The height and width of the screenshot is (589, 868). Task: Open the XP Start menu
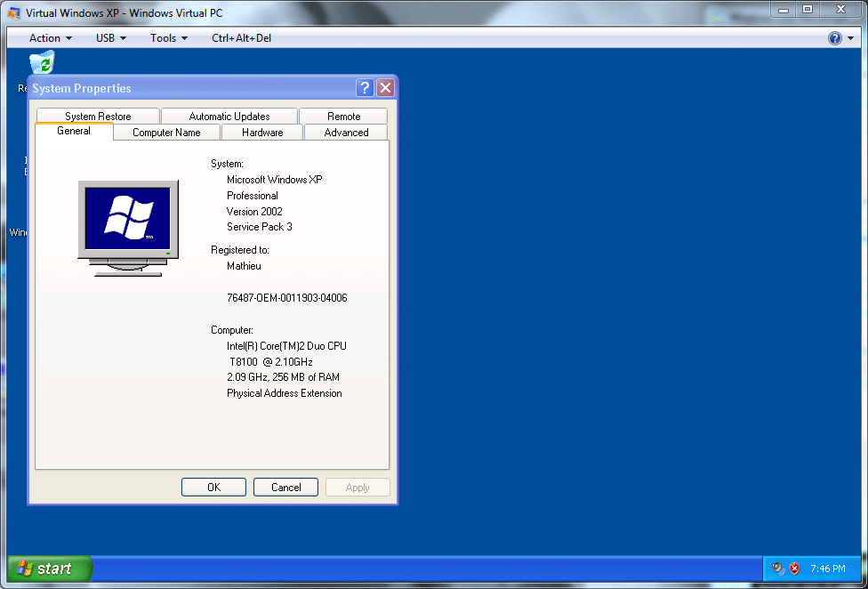coord(50,569)
